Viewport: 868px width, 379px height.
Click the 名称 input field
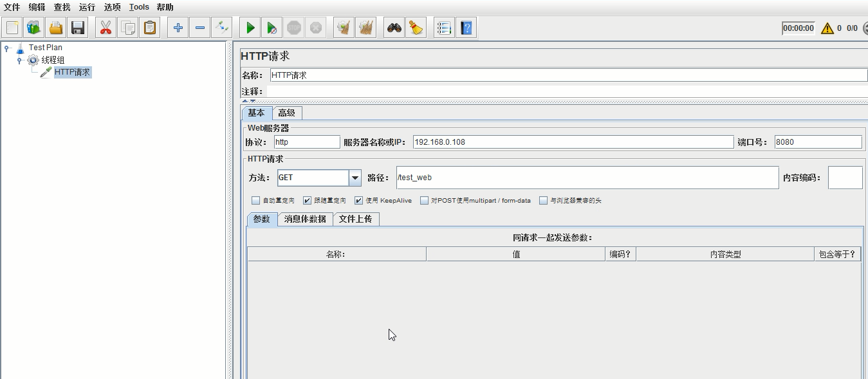[x=569, y=75]
